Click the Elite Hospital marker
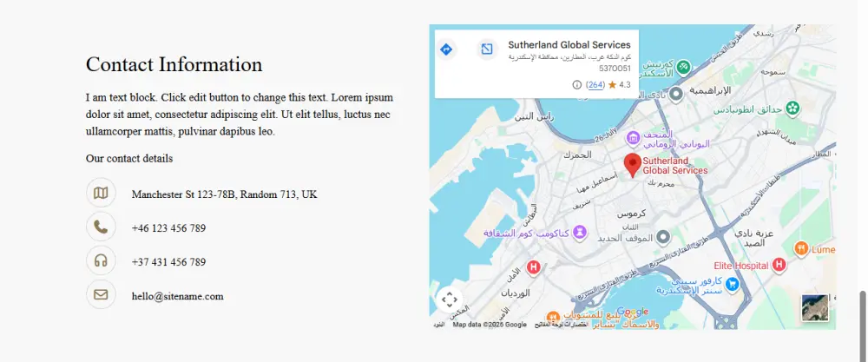The image size is (868, 362). [x=779, y=265]
